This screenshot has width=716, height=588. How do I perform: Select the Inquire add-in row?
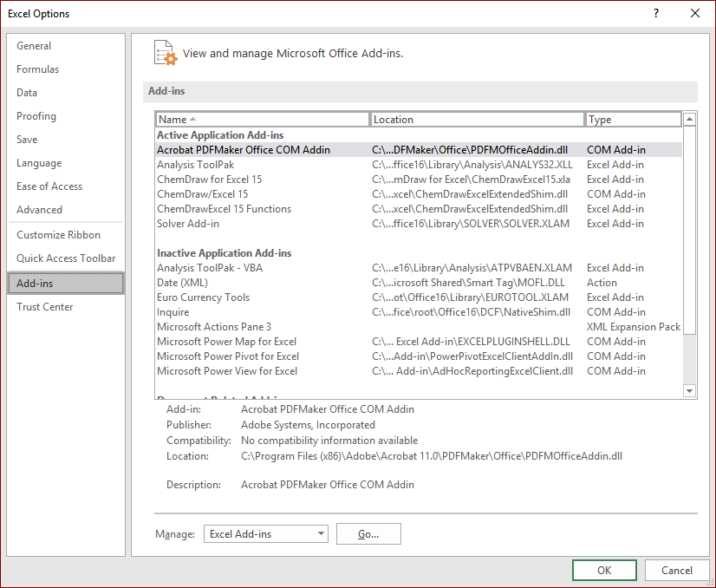pos(419,312)
